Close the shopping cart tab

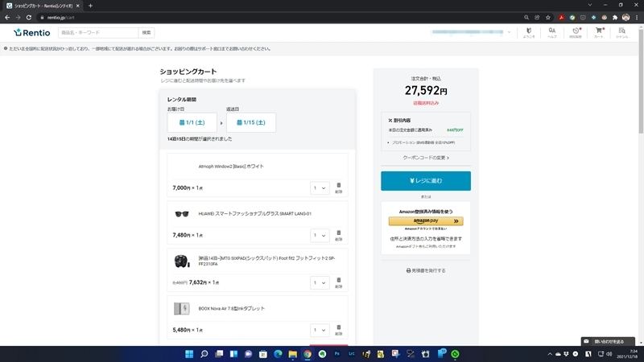click(x=77, y=6)
